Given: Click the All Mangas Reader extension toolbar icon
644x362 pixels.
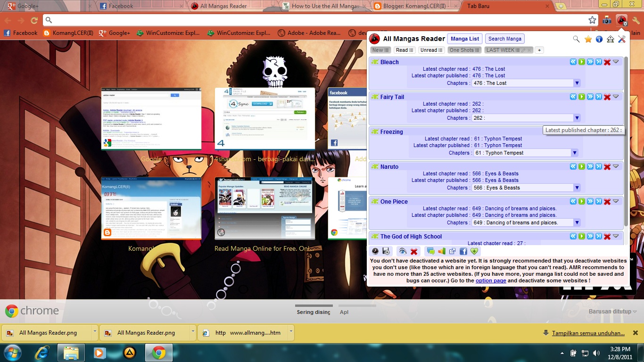Looking at the screenshot, I should coord(622,20).
